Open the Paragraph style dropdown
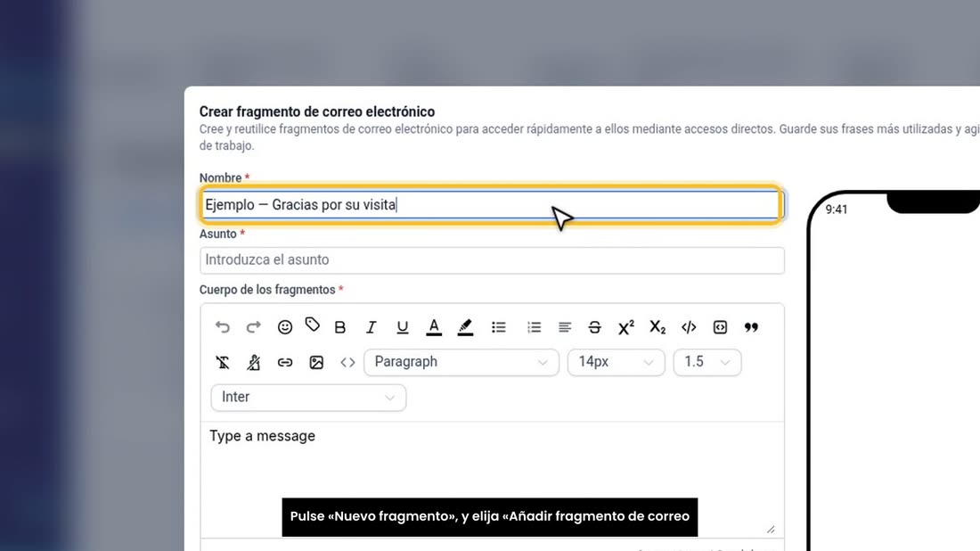Screen dimensions: 980x551 (461, 362)
